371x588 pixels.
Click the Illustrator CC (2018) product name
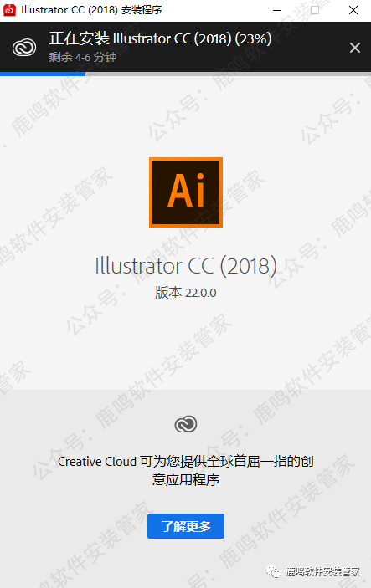(x=186, y=266)
